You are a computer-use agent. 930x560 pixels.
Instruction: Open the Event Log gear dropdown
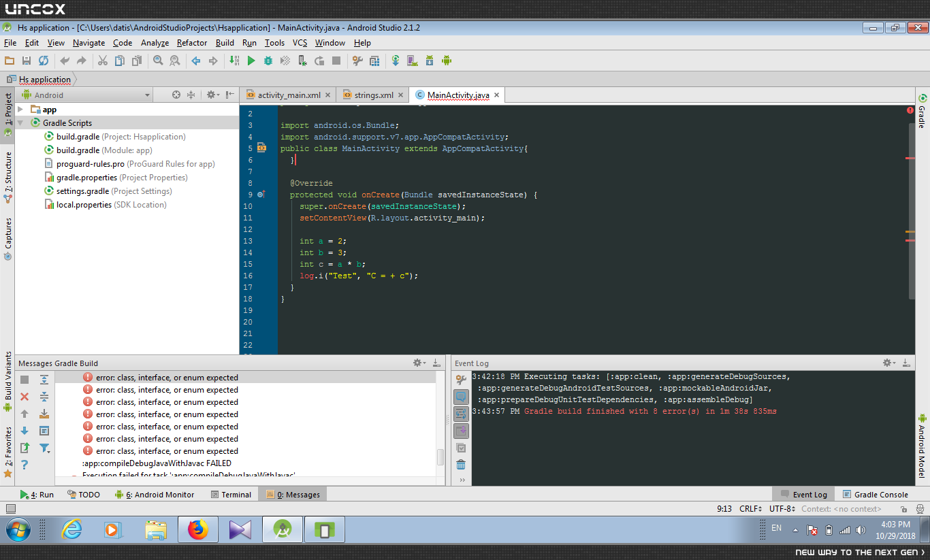(889, 363)
